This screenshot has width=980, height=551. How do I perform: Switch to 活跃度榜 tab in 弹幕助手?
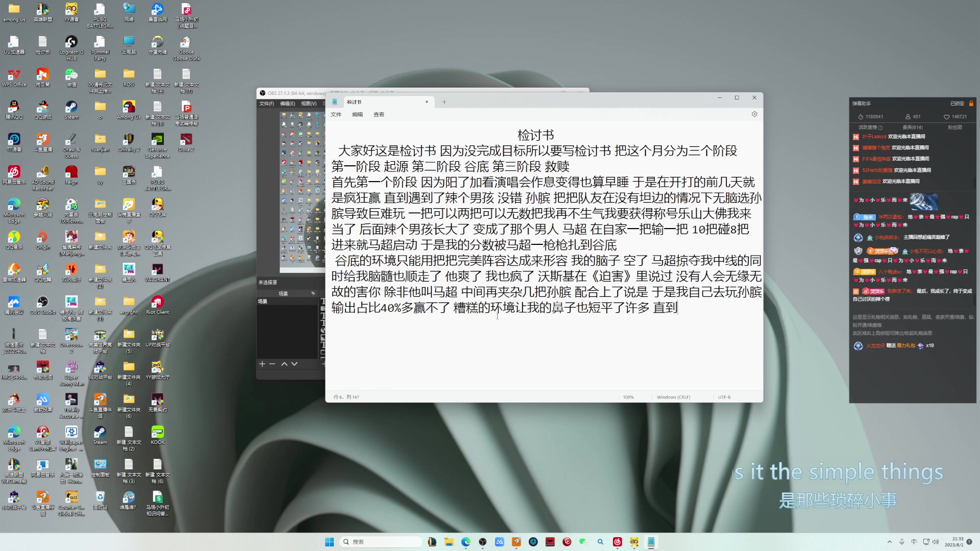point(868,128)
